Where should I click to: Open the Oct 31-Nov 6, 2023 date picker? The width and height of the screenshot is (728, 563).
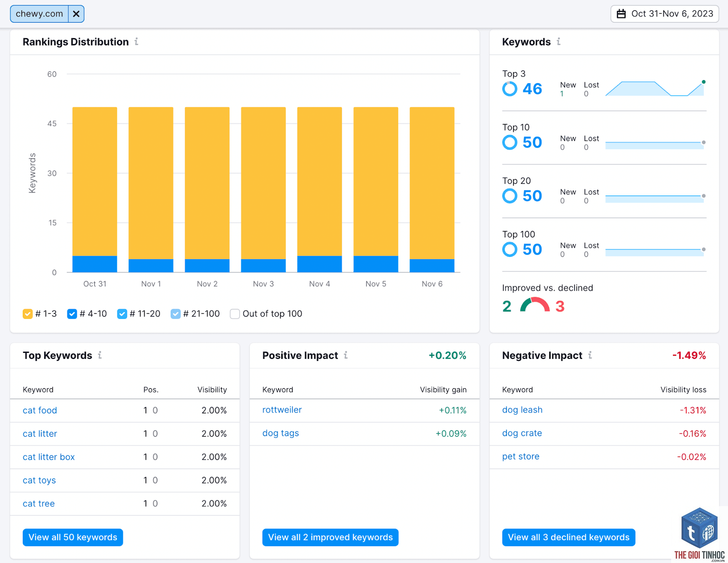click(665, 14)
